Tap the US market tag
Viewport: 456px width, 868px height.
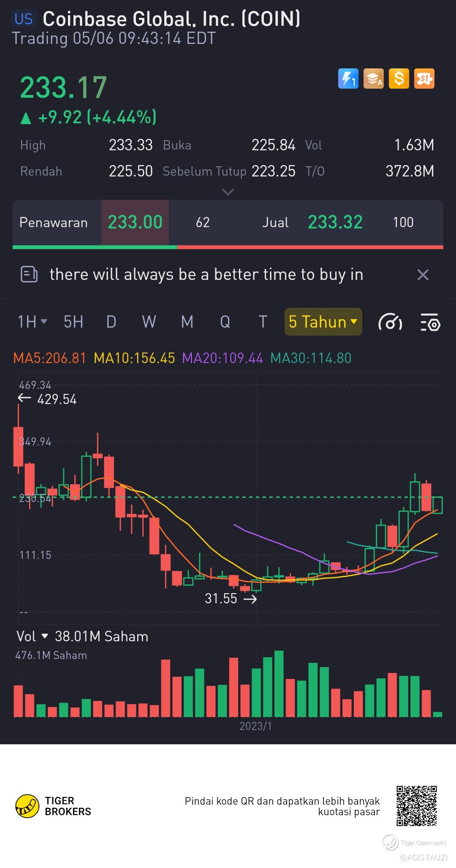[x=24, y=19]
